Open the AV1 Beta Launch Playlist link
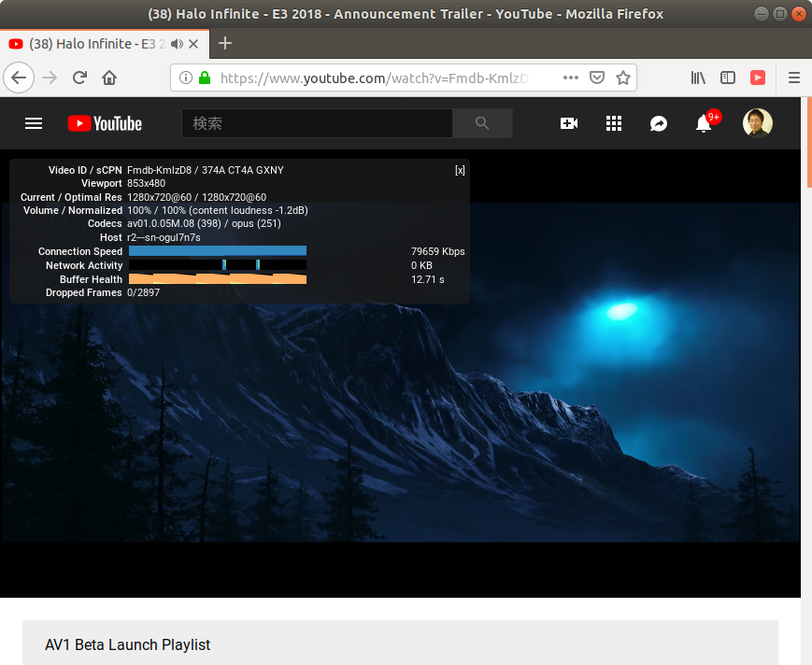 click(127, 644)
